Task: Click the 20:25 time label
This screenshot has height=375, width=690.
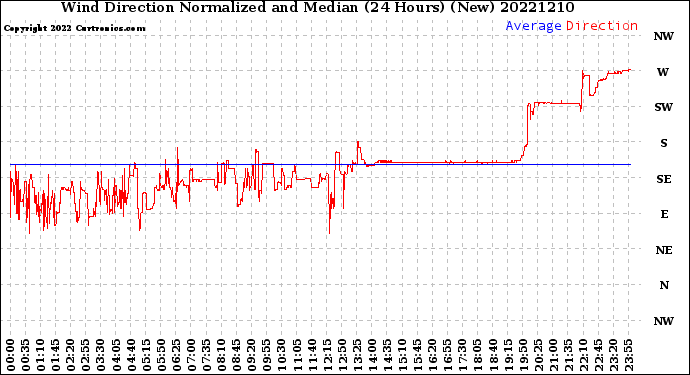Action: 538,356
